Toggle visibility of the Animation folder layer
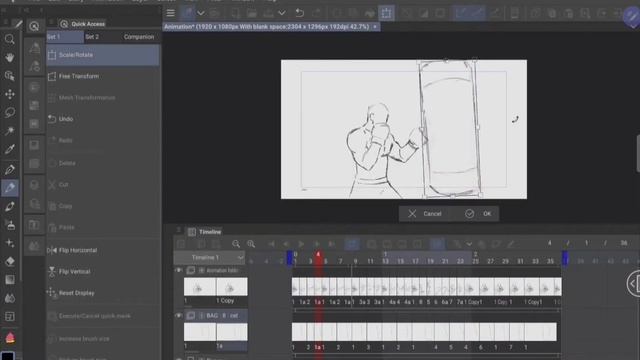This screenshot has width=640, height=360. 178,270
